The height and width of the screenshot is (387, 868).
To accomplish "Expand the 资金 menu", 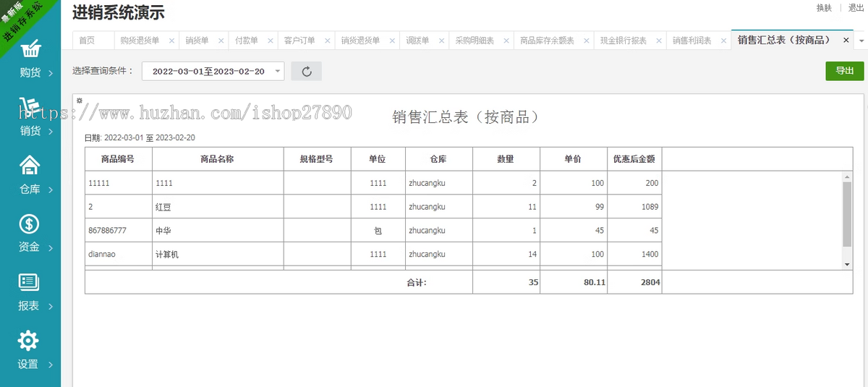I will click(51, 248).
